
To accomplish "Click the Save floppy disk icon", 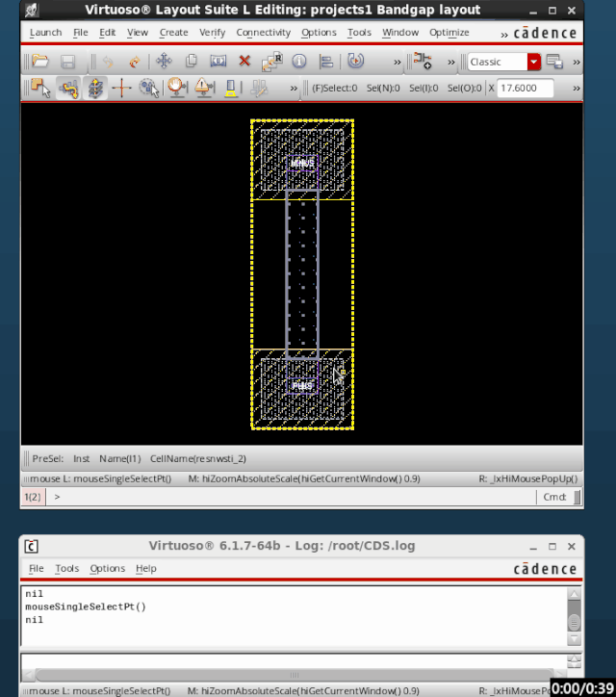I will [x=67, y=62].
